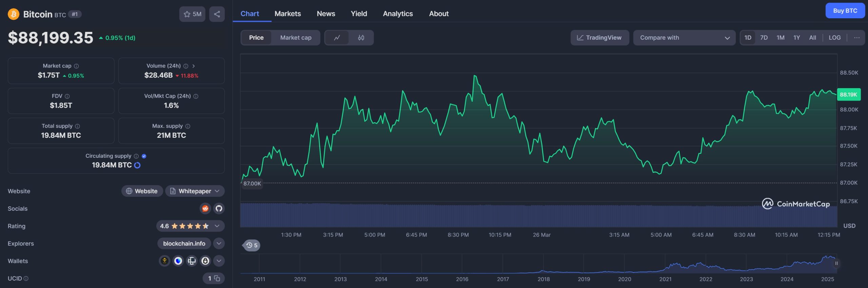Switch to line chart view

[337, 38]
